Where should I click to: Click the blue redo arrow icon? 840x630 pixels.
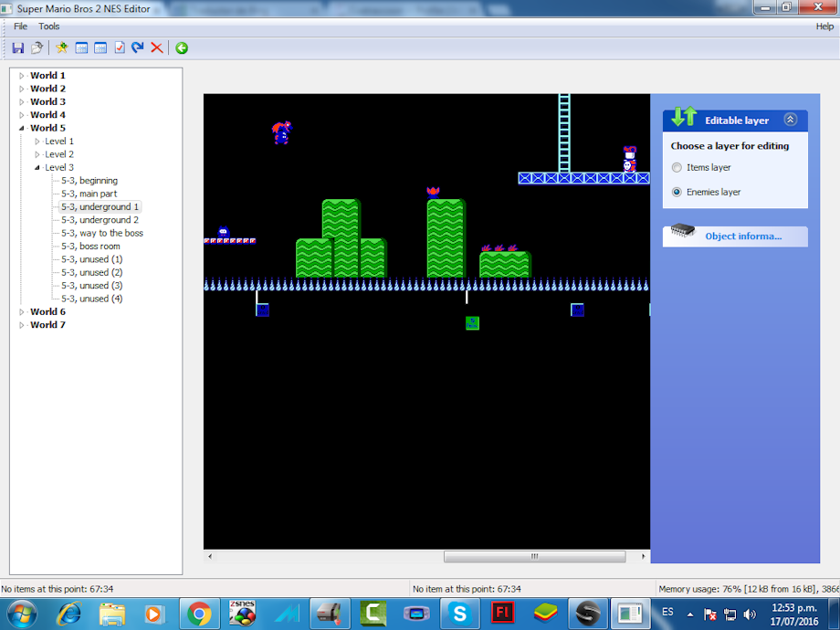click(138, 47)
